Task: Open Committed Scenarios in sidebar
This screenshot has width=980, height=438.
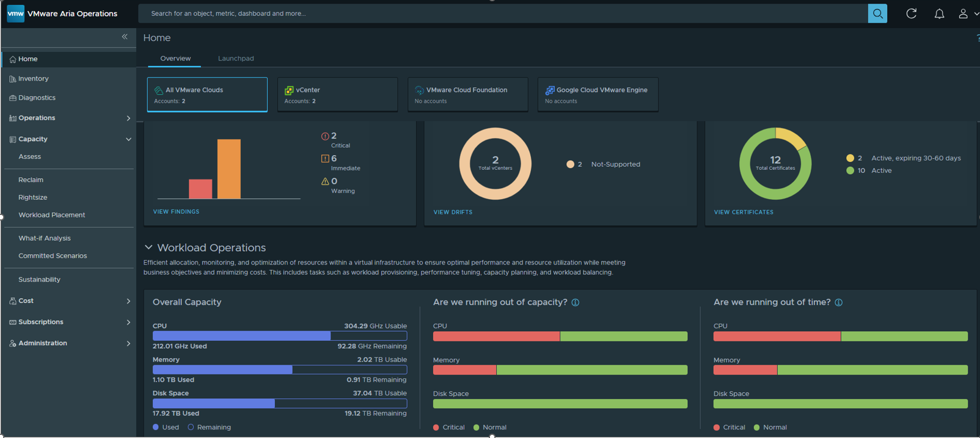Action: 53,256
